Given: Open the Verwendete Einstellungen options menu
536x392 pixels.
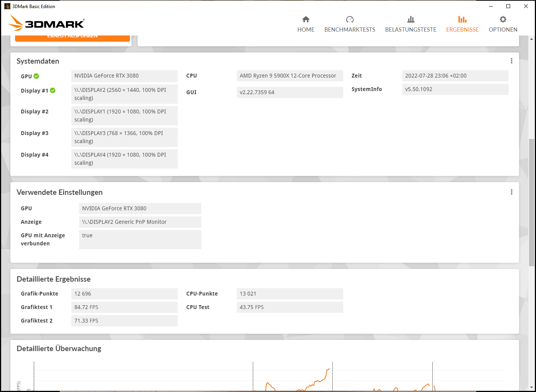Looking at the screenshot, I should pos(511,192).
